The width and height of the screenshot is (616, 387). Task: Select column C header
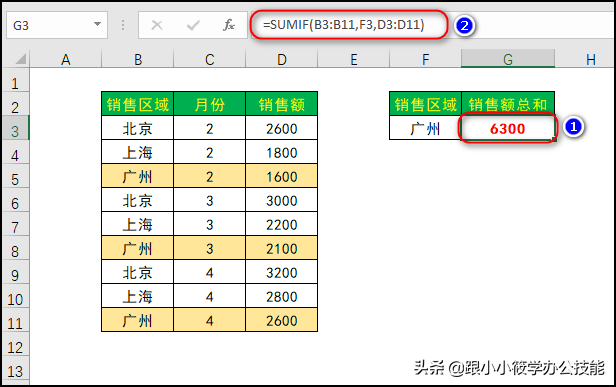[x=209, y=59]
